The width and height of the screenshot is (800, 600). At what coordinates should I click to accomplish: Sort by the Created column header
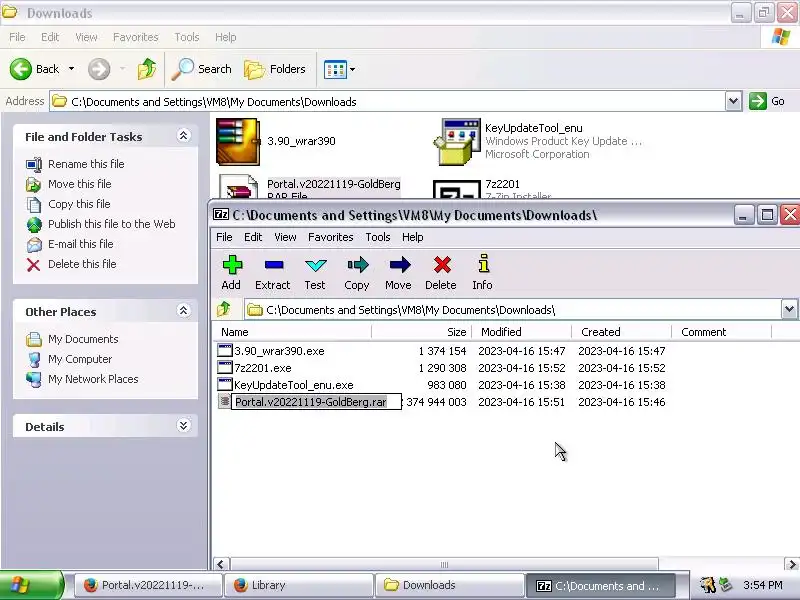(x=621, y=332)
